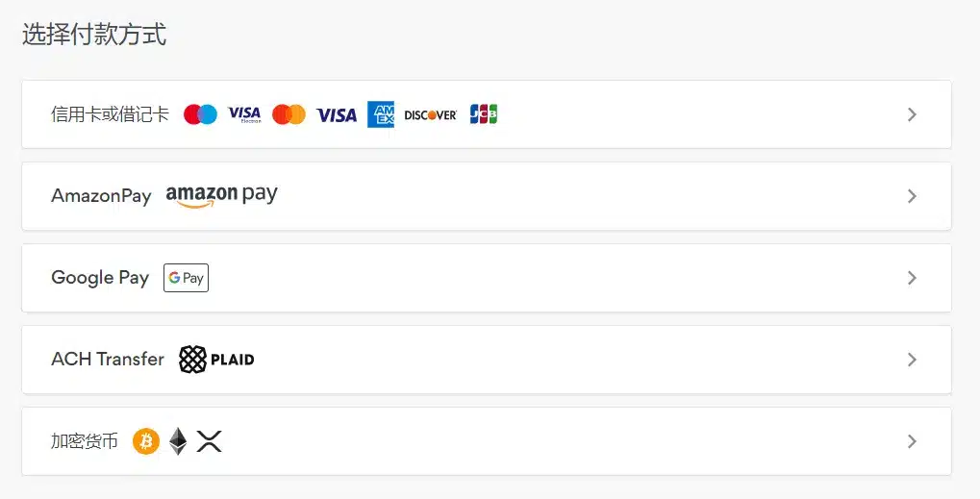The height and width of the screenshot is (499, 980).
Task: Click the large Visa logo
Action: point(337,115)
